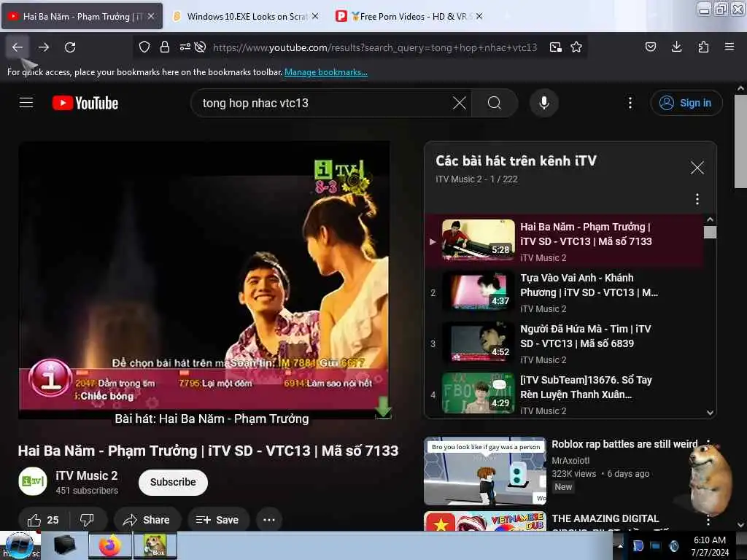Open the Firefox extensions puzzle icon
Viewport: 747px width, 560px height.
703,47
